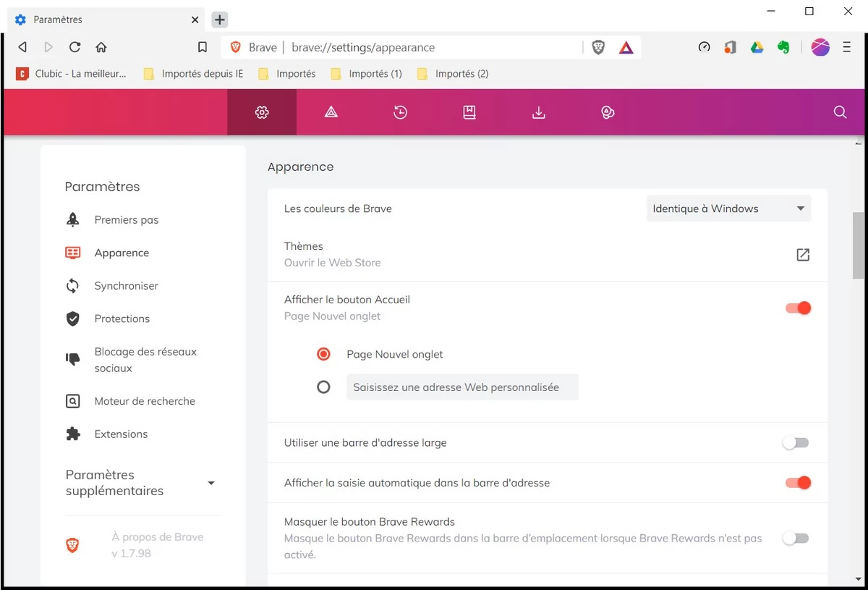Open History clock tab in pink toolbar
Viewport: 868px width, 590px height.
coord(400,112)
